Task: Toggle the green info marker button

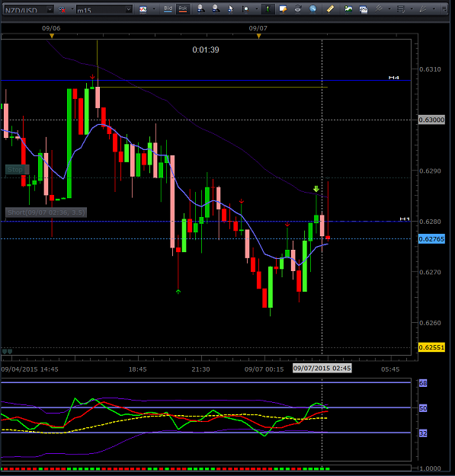Action: pyautogui.click(x=268, y=9)
